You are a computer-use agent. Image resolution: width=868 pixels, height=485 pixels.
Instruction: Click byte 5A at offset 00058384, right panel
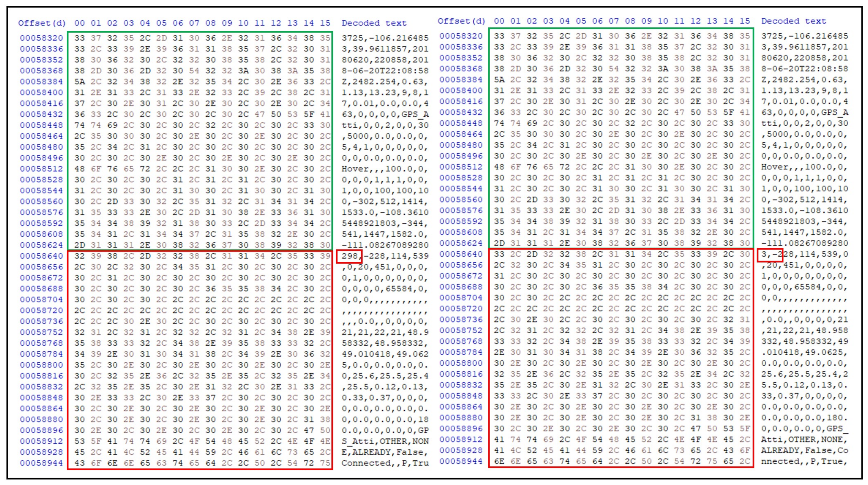pyautogui.click(x=499, y=79)
